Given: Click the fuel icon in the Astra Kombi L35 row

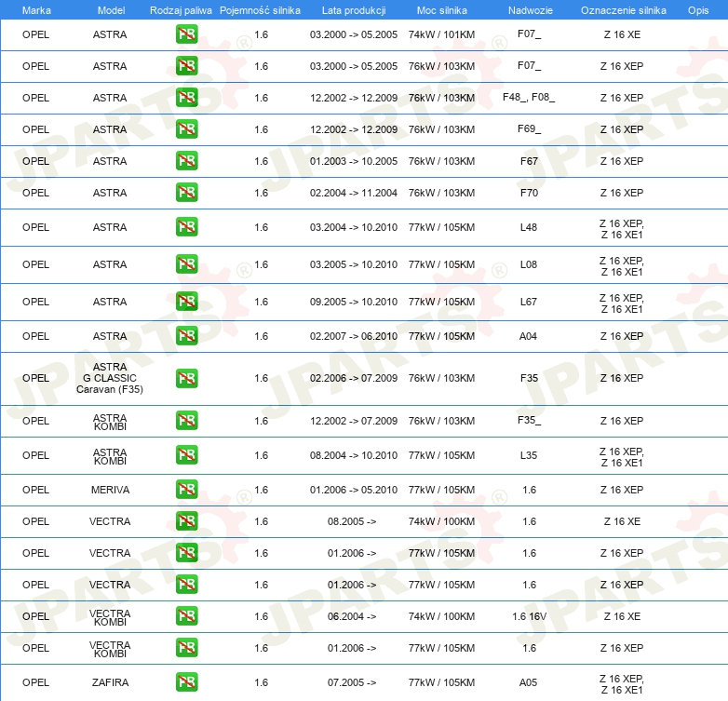Looking at the screenshot, I should click(x=186, y=455).
